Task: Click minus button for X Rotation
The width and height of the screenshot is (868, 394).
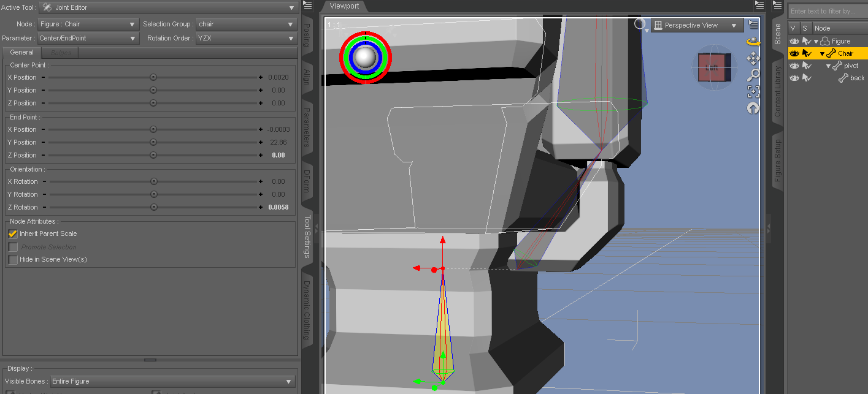Action: [x=44, y=181]
